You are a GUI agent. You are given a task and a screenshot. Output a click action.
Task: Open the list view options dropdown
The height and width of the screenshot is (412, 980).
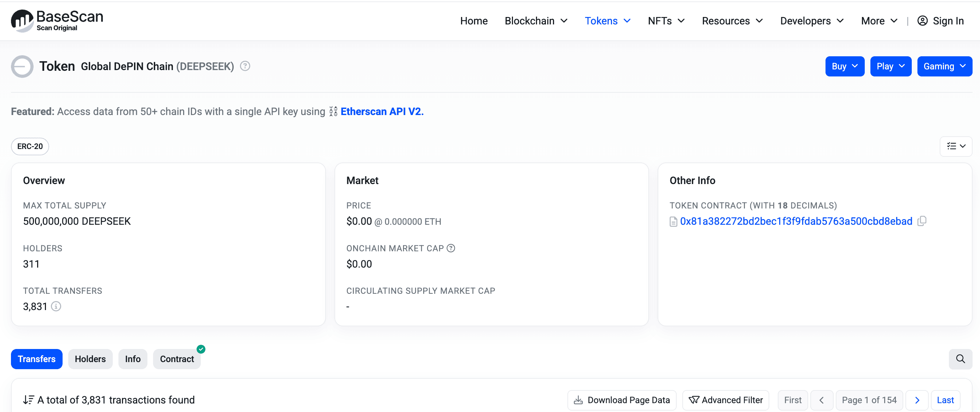tap(956, 146)
